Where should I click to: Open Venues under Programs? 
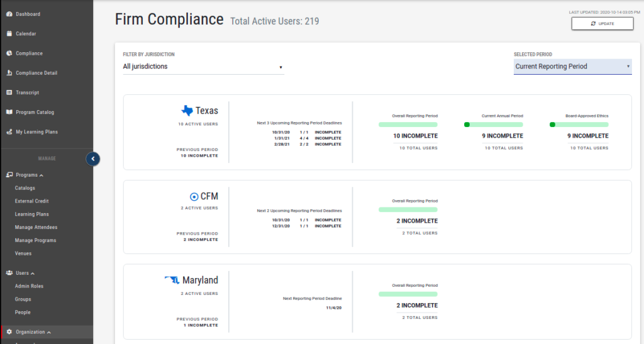[x=23, y=253]
